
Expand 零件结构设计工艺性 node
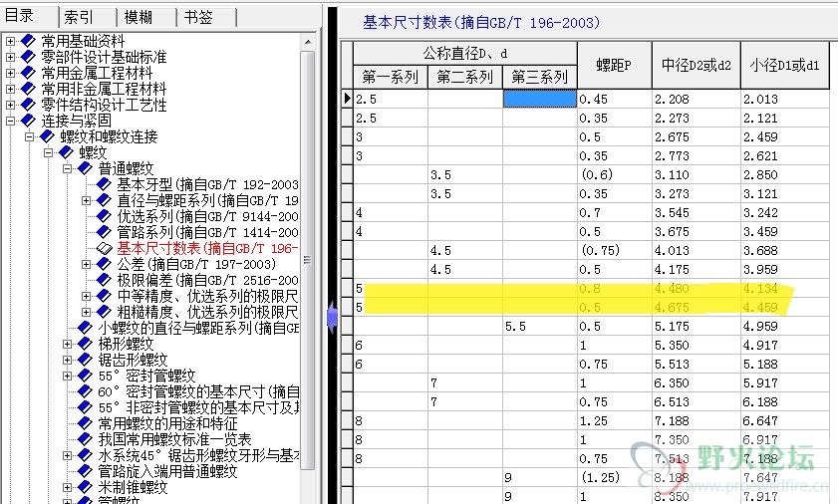(11, 105)
